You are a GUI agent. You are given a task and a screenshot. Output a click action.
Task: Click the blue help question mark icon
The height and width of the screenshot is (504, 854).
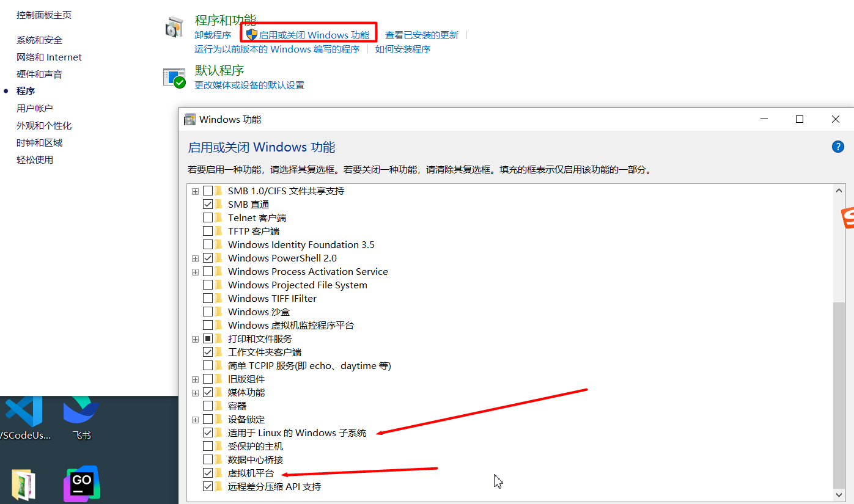tap(837, 147)
